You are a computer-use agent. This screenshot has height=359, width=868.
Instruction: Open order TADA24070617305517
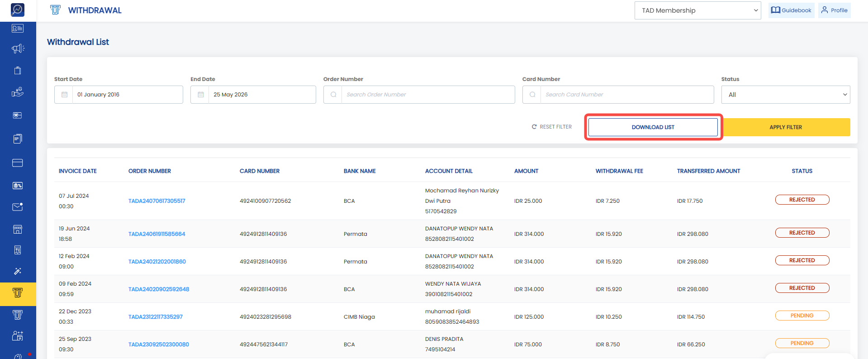pyautogui.click(x=157, y=201)
